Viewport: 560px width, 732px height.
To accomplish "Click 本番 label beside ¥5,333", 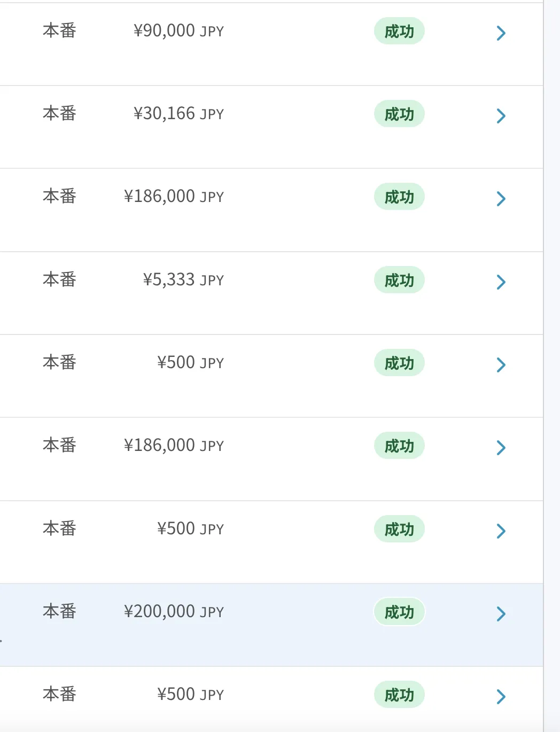I will click(x=59, y=279).
